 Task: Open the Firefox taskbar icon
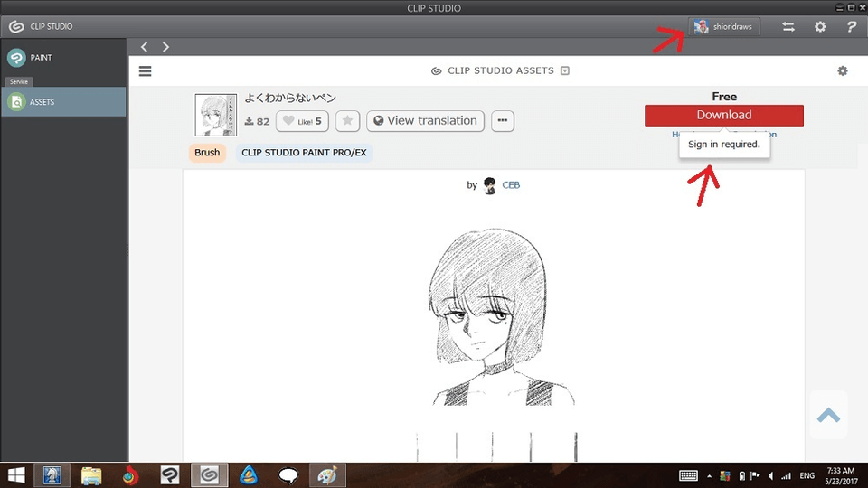click(x=130, y=475)
